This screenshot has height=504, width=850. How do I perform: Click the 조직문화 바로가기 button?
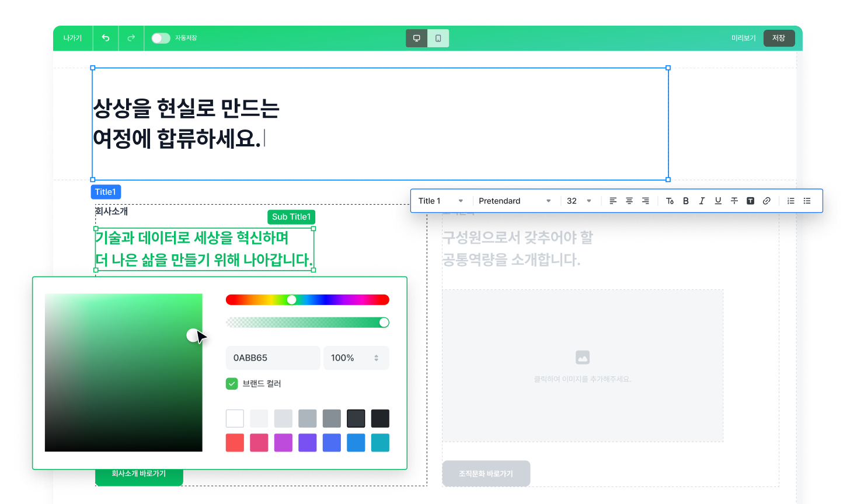(486, 474)
